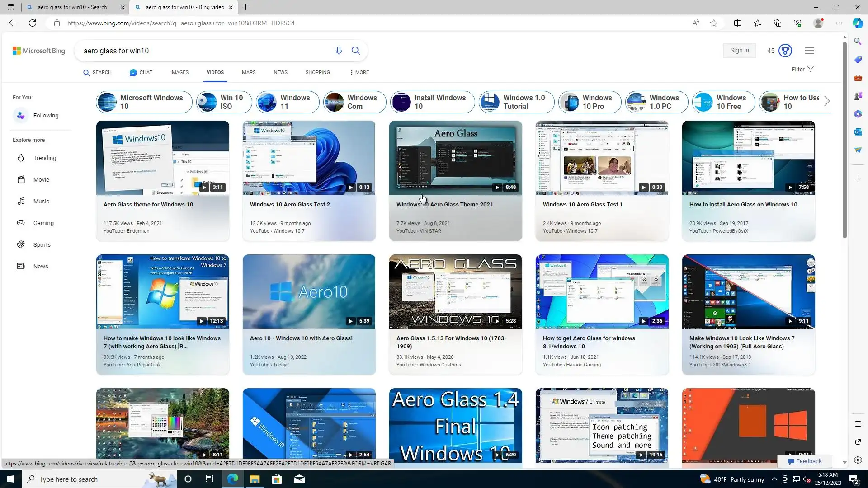Screen dimensions: 868x488
Task: Open Trending in Explore more sidebar
Action: (44, 158)
